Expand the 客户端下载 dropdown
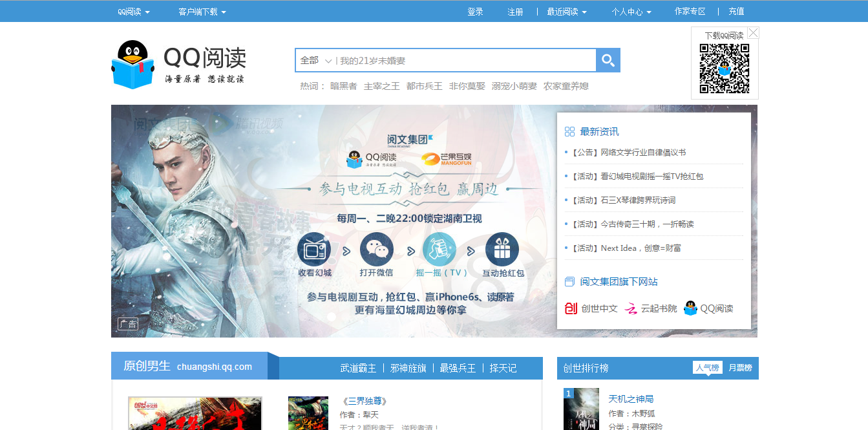 point(202,12)
